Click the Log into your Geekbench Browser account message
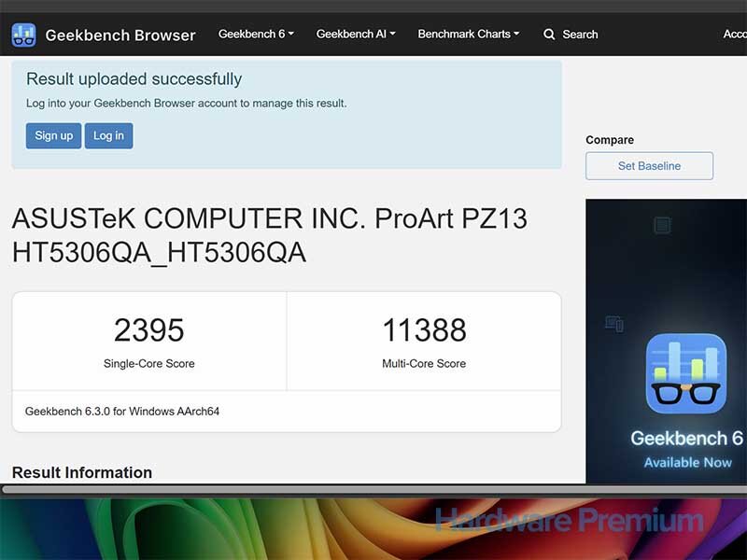747x560 pixels. (x=186, y=104)
